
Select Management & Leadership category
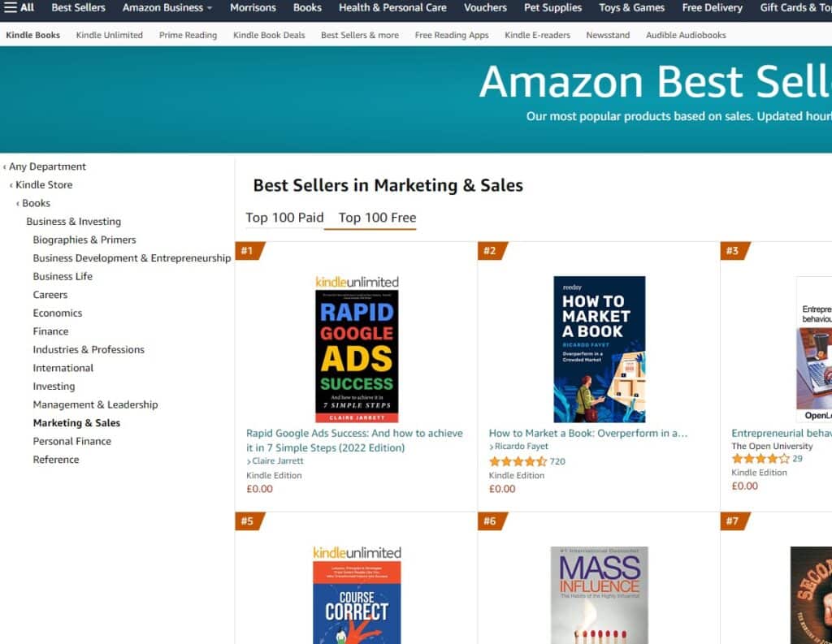click(x=95, y=404)
